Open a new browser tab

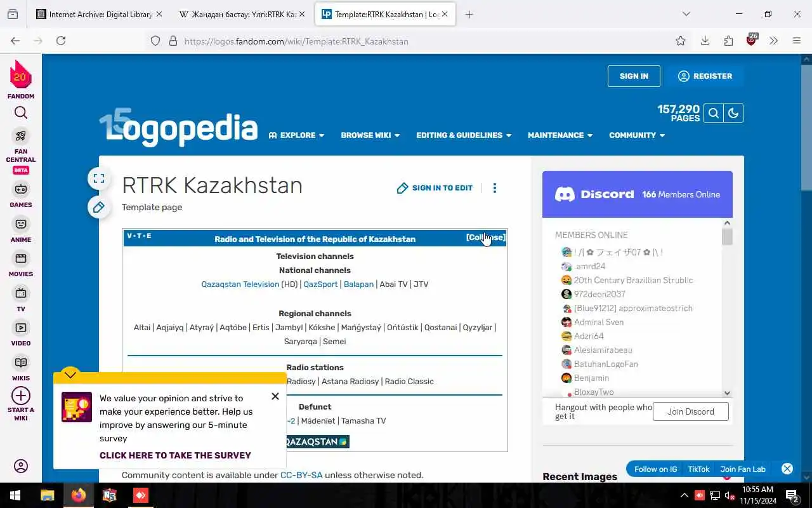(x=469, y=14)
